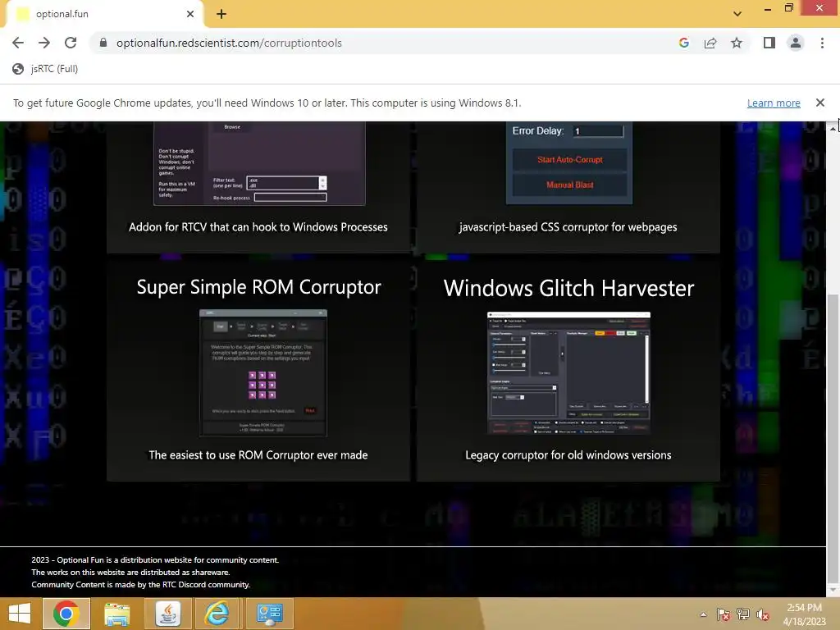Screen dimensions: 840x630
Task: Click the Error Delay field
Action: tap(598, 131)
